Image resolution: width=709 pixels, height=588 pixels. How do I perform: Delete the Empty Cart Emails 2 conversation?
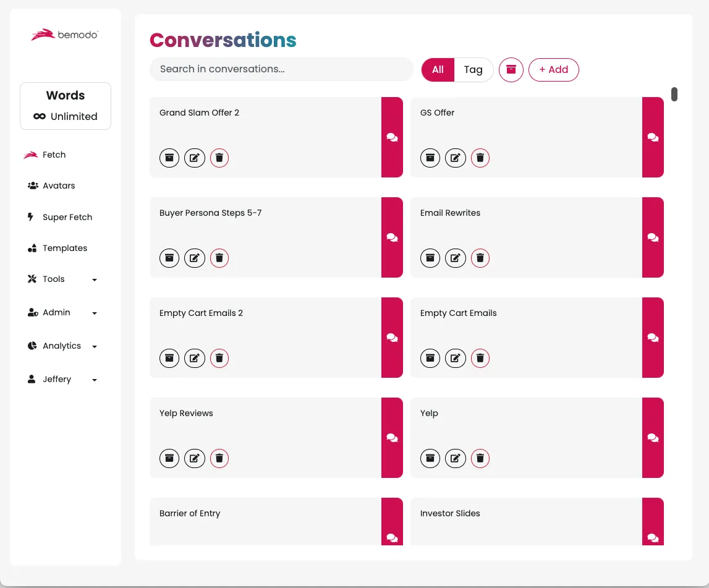click(219, 358)
